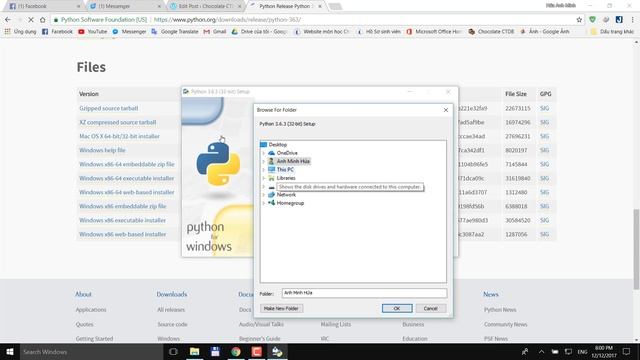Select Network in the folder tree
This screenshot has width=640, height=360.
pos(286,195)
